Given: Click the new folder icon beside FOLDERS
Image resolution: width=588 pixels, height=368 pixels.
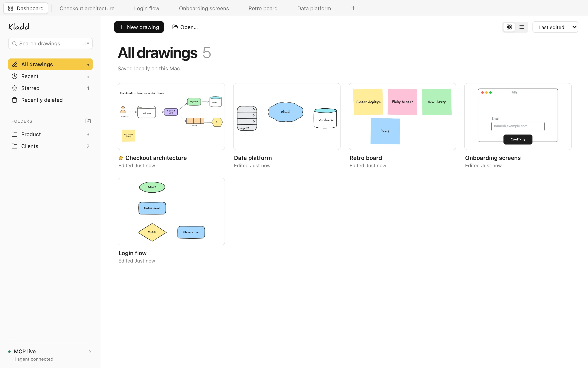Looking at the screenshot, I should [88, 121].
